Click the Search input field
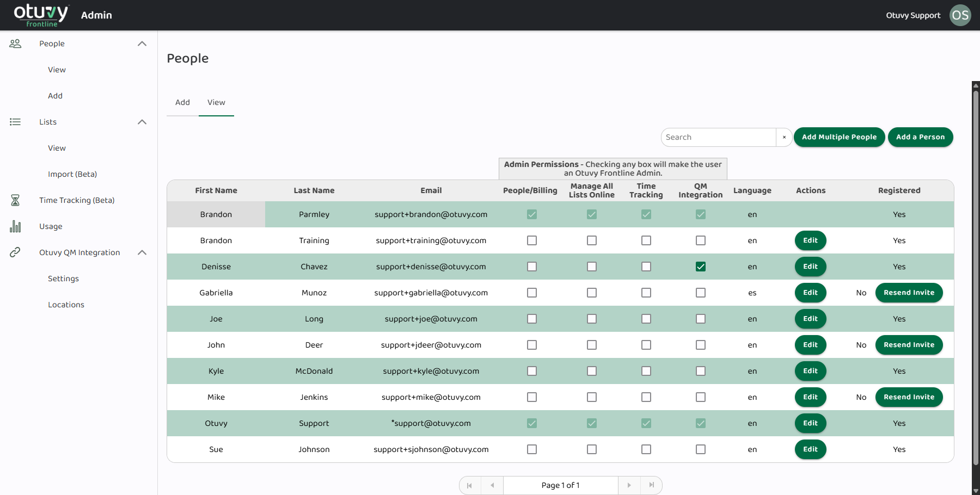Viewport: 980px width, 495px height. [719, 137]
